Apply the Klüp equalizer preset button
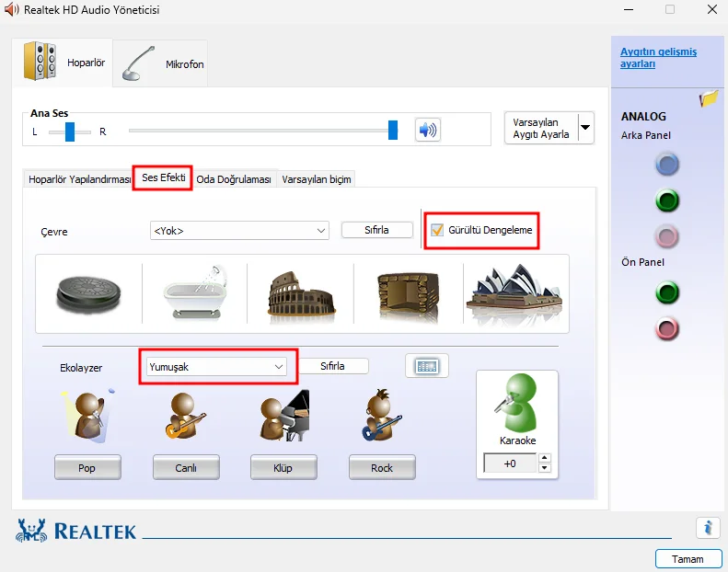 [283, 467]
